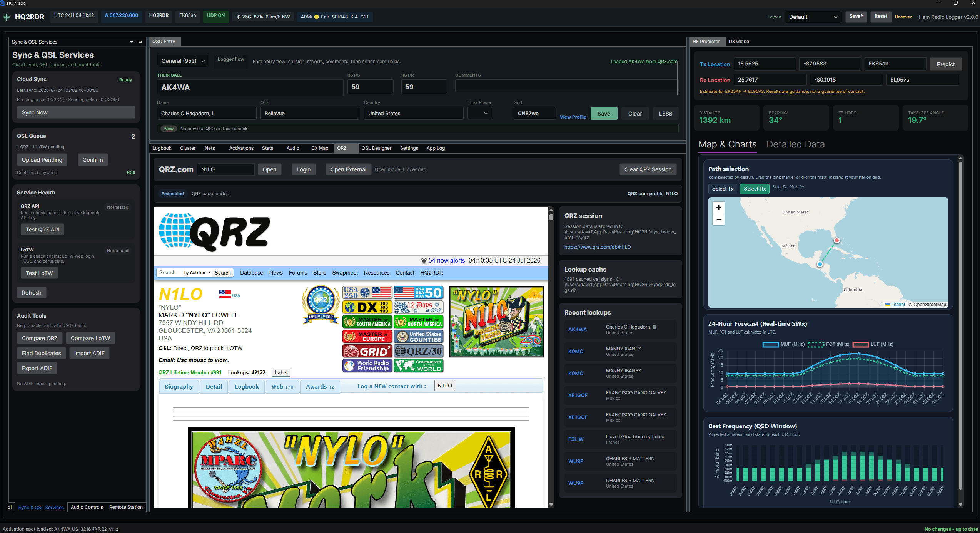Open the Layout Default dropdown

[x=813, y=17]
